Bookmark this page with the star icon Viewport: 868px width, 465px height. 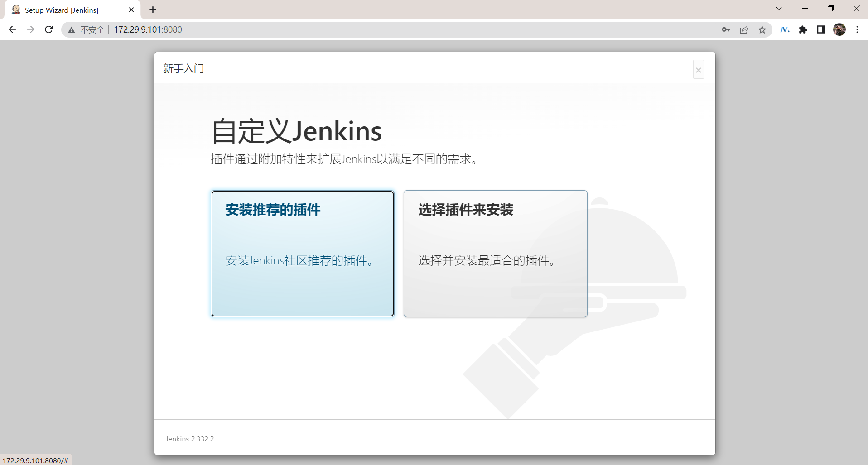pos(762,29)
